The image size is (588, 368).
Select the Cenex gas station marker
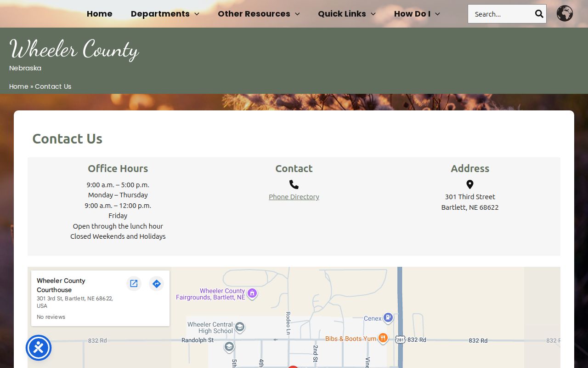(x=388, y=317)
